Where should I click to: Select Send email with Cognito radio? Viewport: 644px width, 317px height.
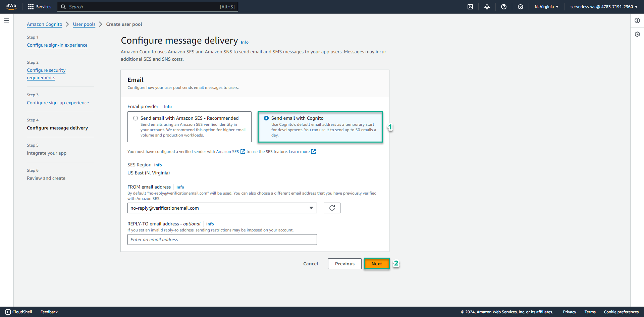(x=266, y=118)
